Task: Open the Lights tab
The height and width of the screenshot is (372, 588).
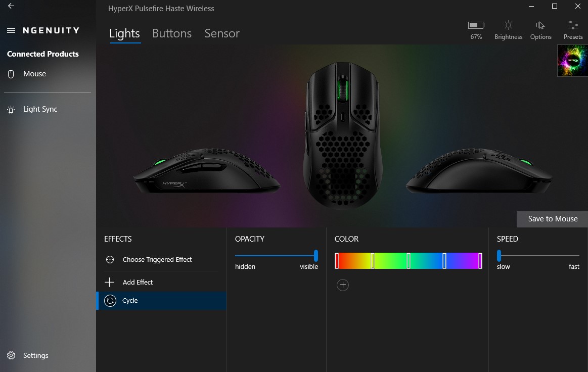Action: pyautogui.click(x=124, y=33)
